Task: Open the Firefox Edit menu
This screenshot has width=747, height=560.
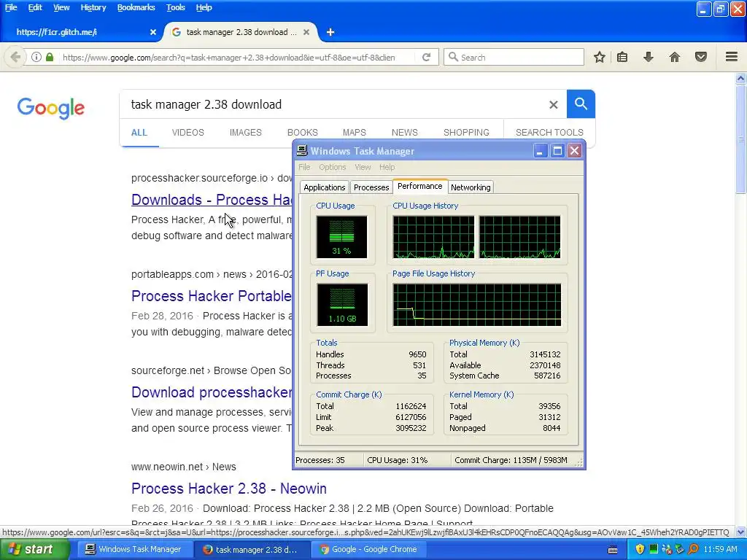Action: (35, 7)
